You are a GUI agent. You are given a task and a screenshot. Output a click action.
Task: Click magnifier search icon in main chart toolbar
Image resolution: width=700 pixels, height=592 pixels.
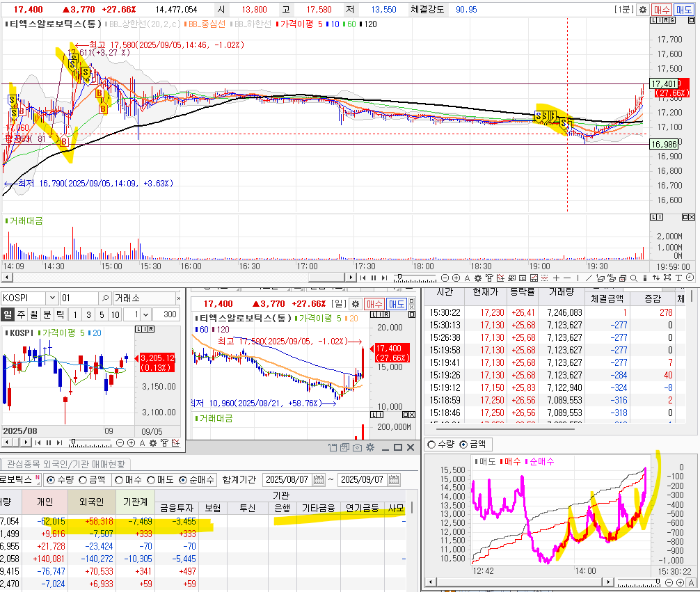coord(633,278)
